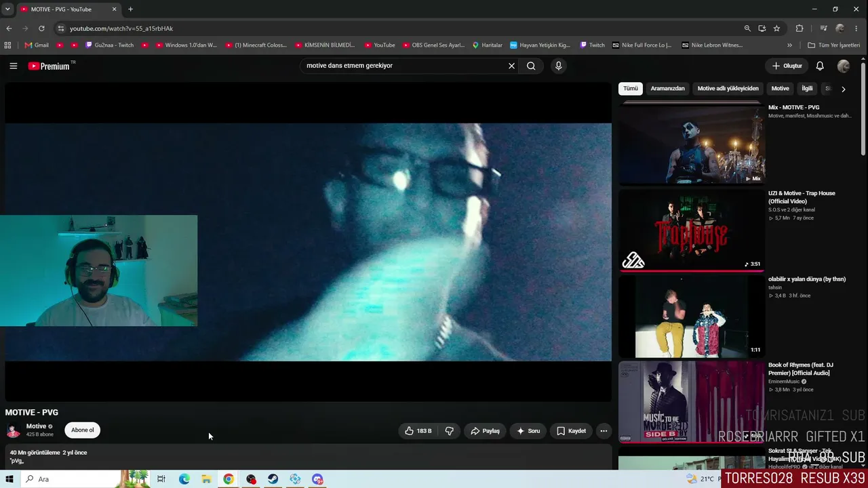868x488 pixels.
Task: Click the Oluştur create button
Action: click(787, 66)
